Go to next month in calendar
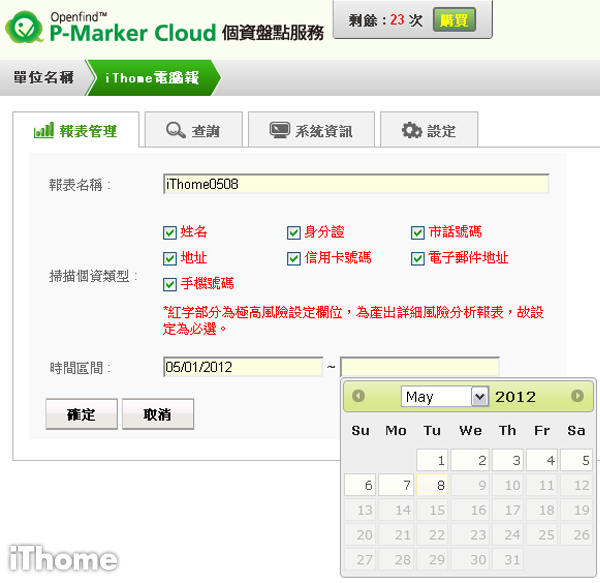 coord(577,396)
